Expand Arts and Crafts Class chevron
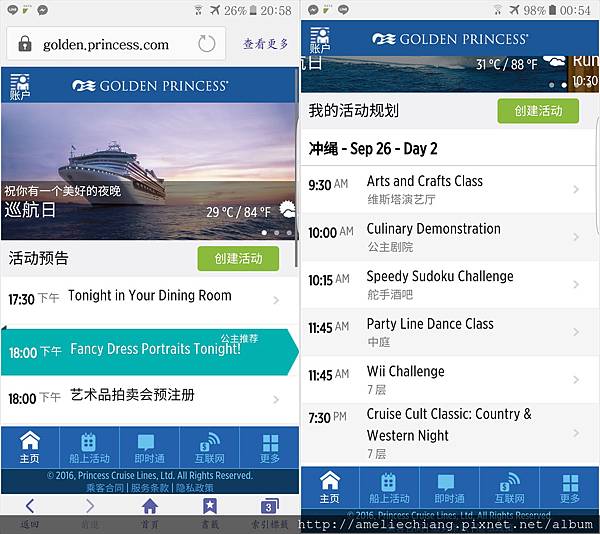Screen dimensions: 600x534 coord(576,189)
